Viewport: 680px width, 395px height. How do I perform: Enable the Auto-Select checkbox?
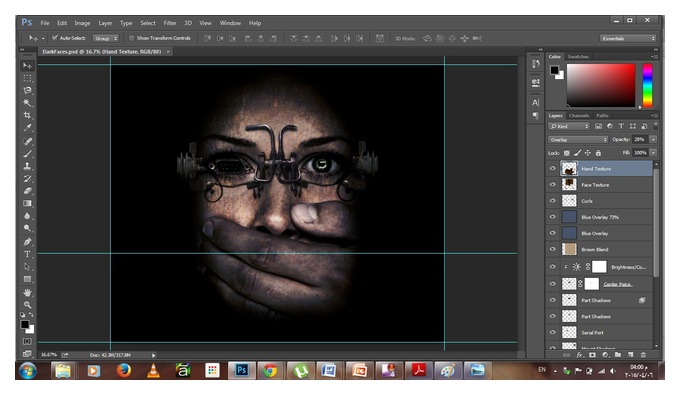pos(55,38)
